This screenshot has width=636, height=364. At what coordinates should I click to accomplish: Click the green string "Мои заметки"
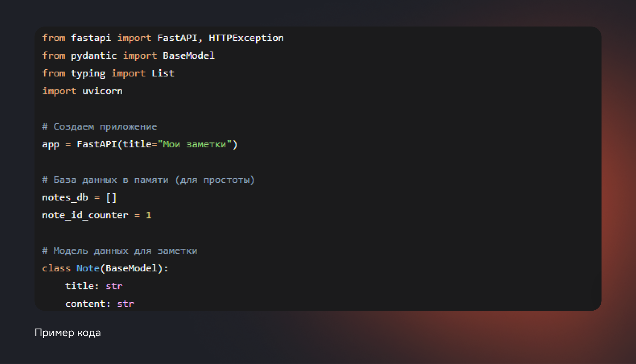(194, 144)
